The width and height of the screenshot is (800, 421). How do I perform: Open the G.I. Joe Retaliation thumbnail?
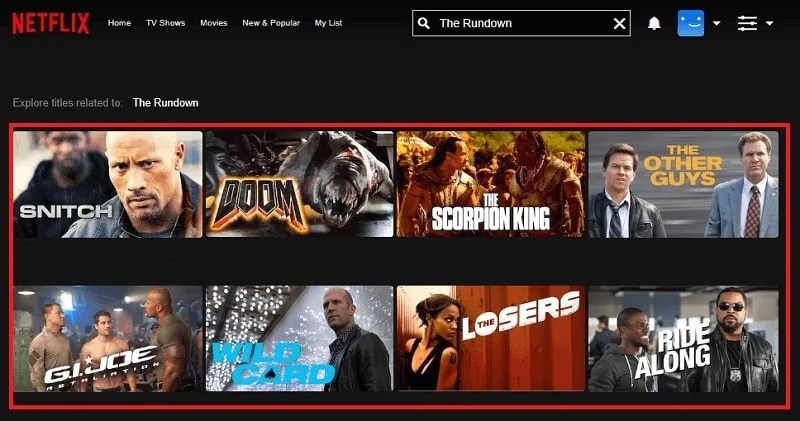pos(108,339)
